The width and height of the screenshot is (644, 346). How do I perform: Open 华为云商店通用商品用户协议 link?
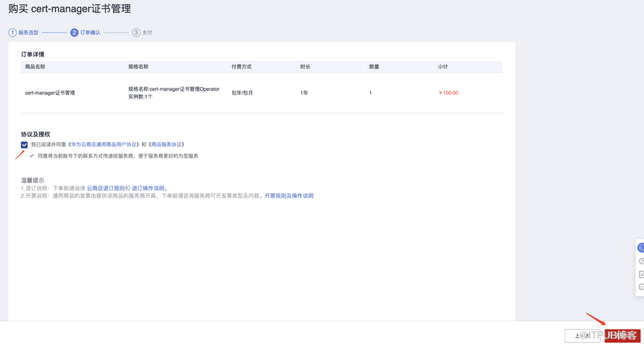click(104, 145)
